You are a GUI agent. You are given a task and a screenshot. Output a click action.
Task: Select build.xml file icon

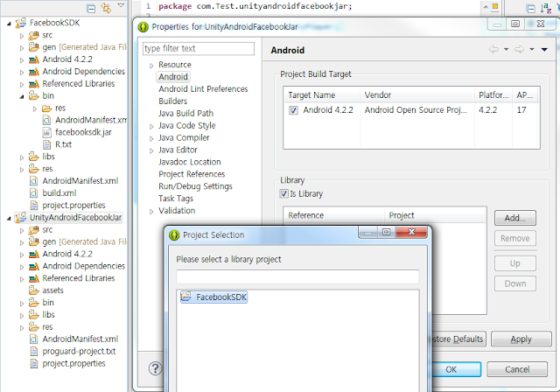coord(33,193)
